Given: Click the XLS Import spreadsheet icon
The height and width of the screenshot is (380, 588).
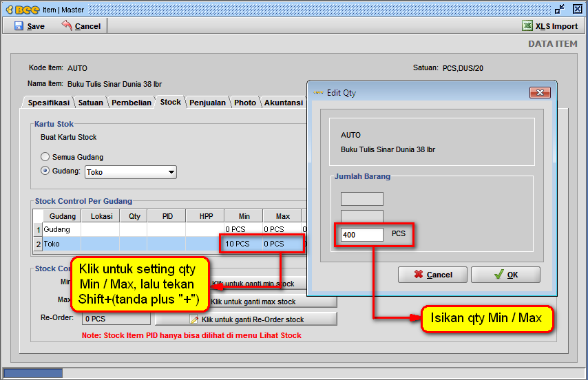Looking at the screenshot, I should tap(527, 25).
